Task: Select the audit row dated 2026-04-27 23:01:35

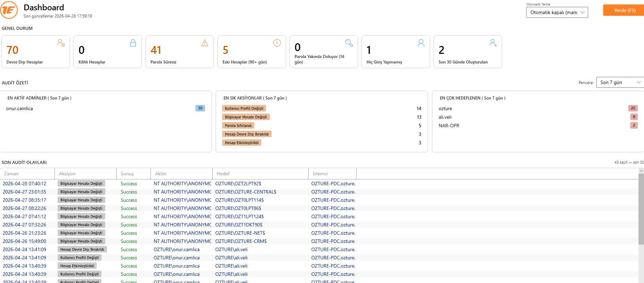Action: (x=319, y=192)
